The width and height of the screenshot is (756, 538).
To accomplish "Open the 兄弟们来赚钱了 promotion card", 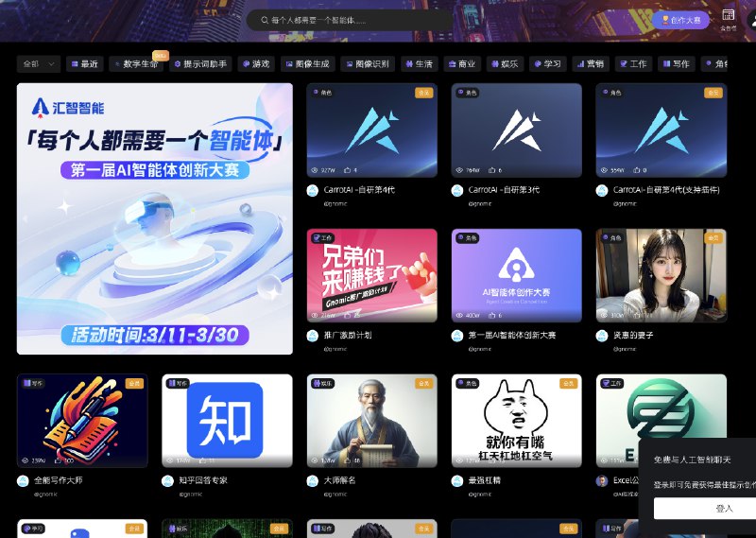I will click(x=371, y=275).
